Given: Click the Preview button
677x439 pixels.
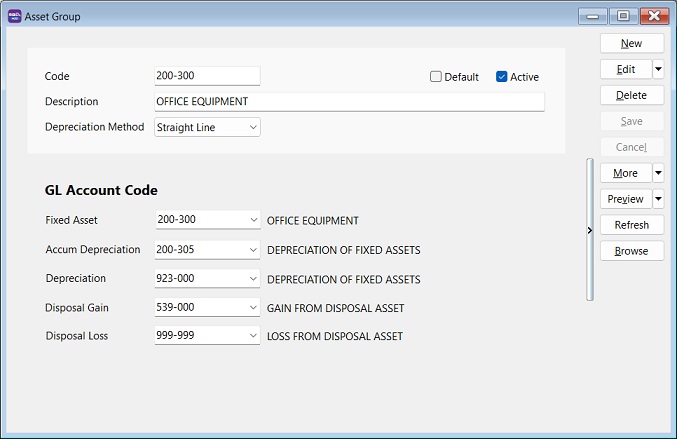Looking at the screenshot, I should [625, 200].
